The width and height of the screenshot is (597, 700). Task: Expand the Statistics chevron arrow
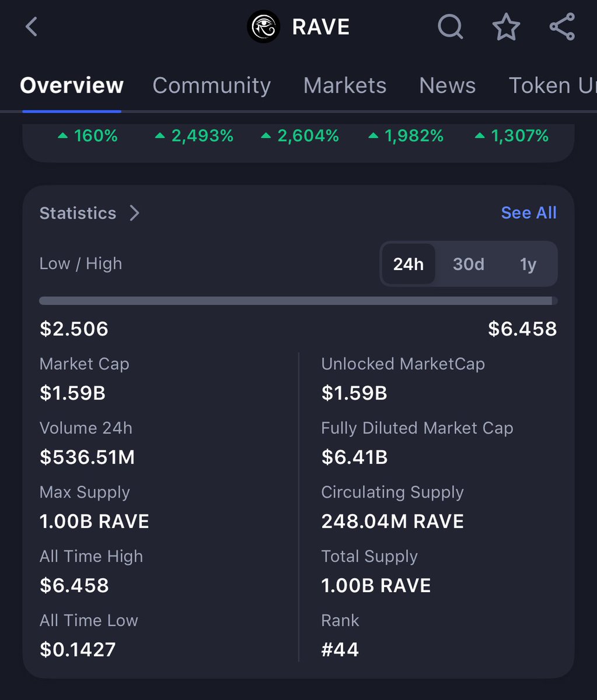(134, 213)
